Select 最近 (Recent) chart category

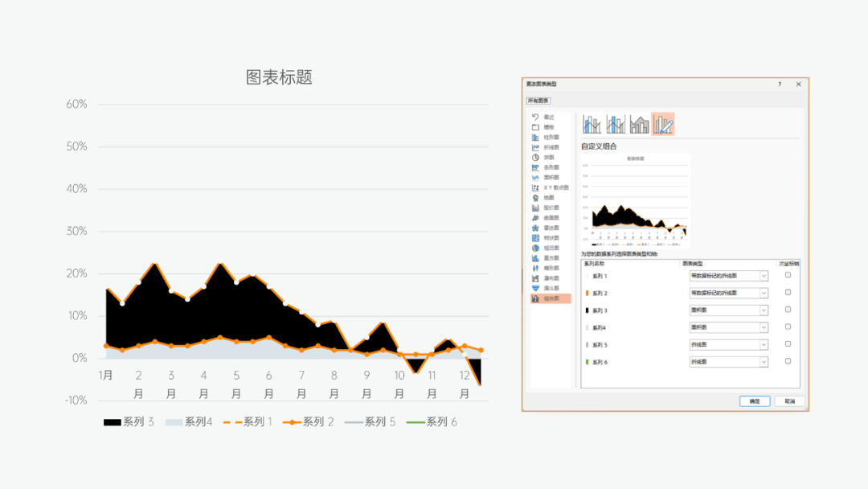coord(550,117)
